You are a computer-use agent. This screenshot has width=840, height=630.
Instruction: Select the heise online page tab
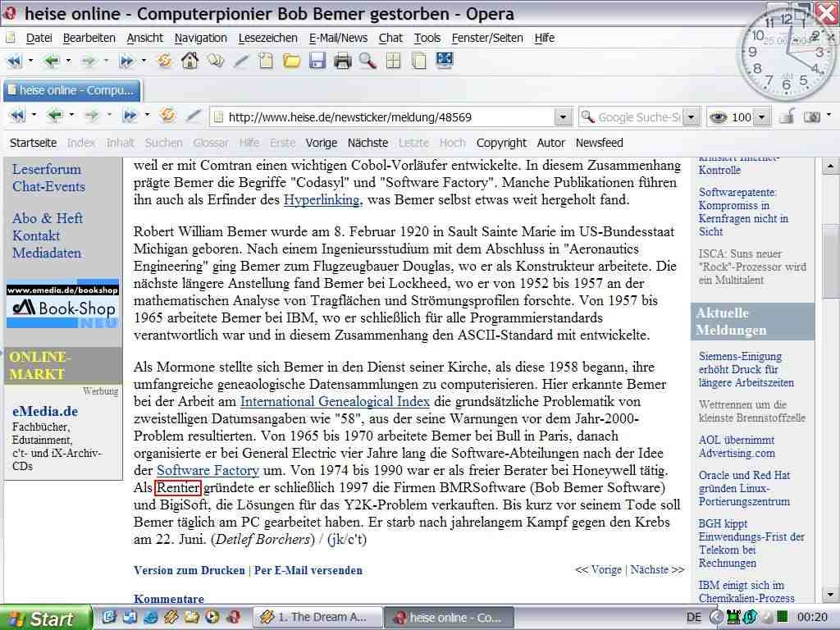click(72, 90)
